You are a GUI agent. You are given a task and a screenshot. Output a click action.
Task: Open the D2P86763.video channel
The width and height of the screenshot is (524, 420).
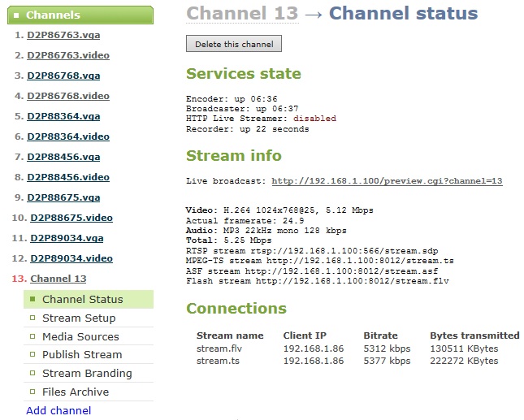67,55
